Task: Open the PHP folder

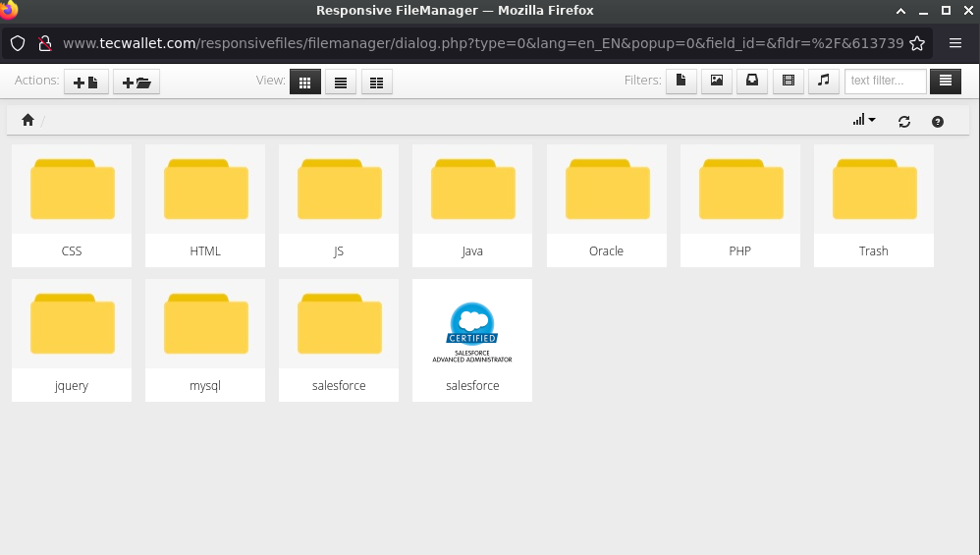Action: [x=739, y=205]
